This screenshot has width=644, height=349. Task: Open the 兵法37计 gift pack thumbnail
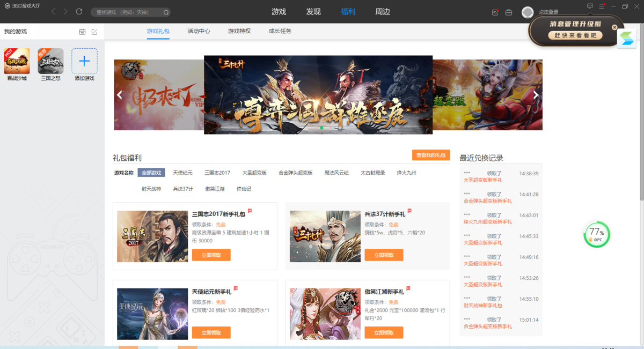[325, 236]
